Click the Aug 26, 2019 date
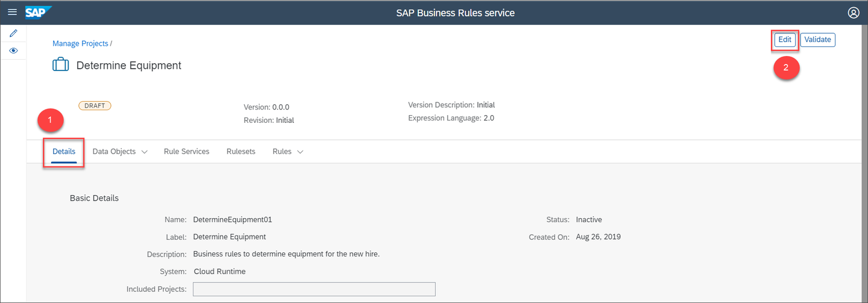The width and height of the screenshot is (868, 303). tap(598, 237)
